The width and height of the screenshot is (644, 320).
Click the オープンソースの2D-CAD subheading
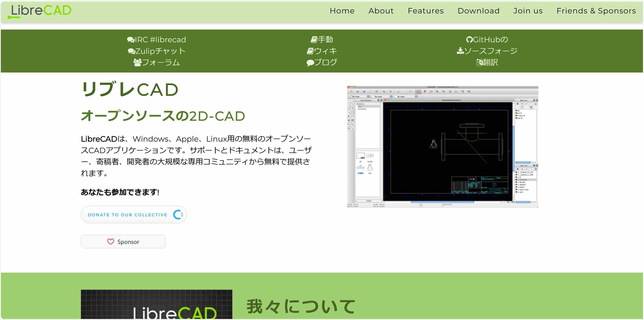click(163, 116)
